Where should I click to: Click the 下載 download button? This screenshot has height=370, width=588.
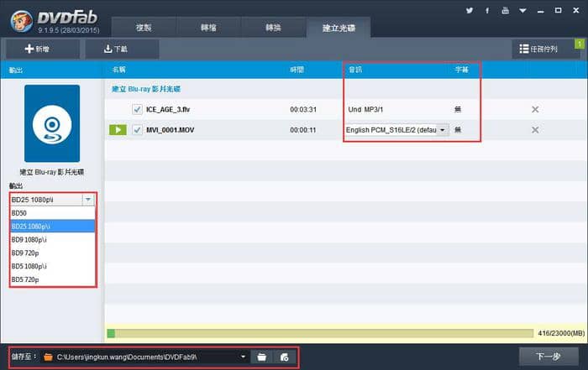pos(122,49)
